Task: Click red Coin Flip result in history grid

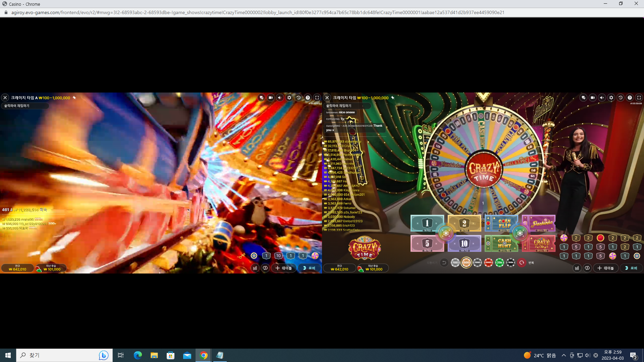Action: [x=600, y=238]
